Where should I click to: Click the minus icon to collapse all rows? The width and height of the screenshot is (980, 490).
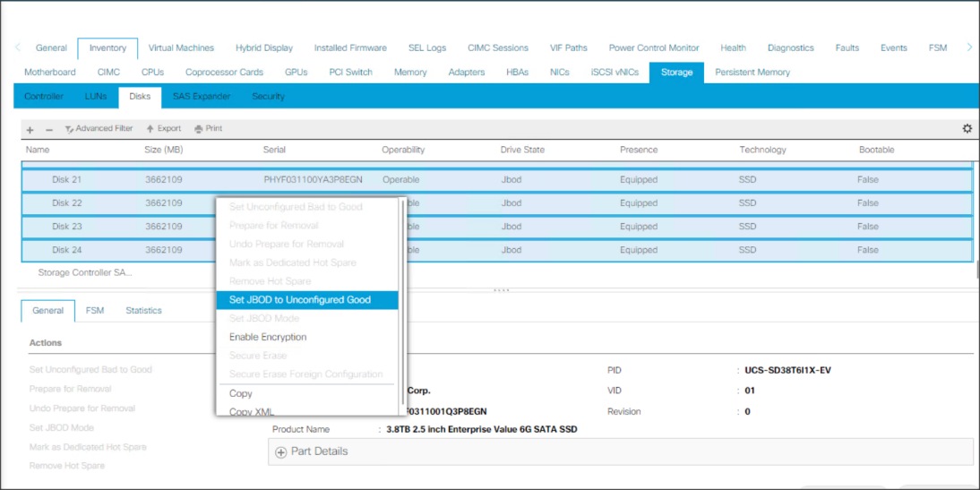(49, 129)
